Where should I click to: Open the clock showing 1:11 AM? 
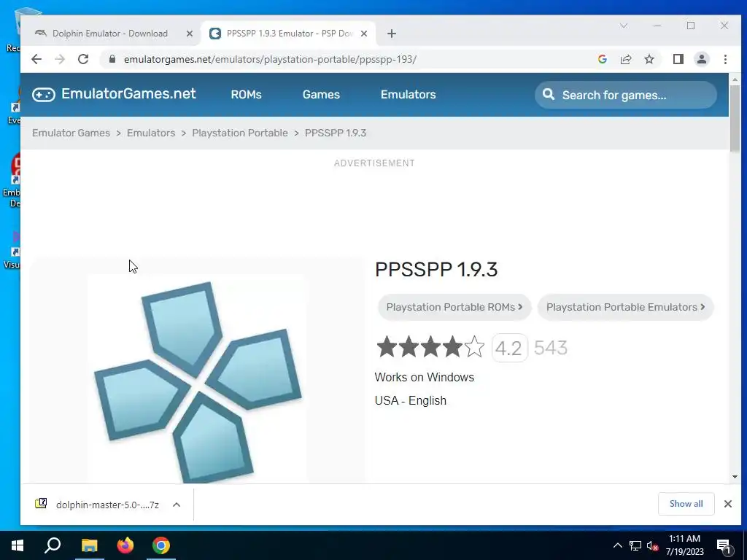684,545
